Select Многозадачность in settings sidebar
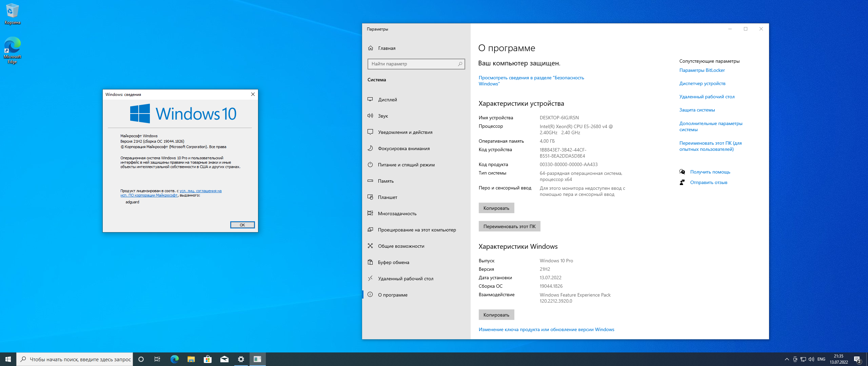Screen dimensions: 868x366 pos(397,213)
